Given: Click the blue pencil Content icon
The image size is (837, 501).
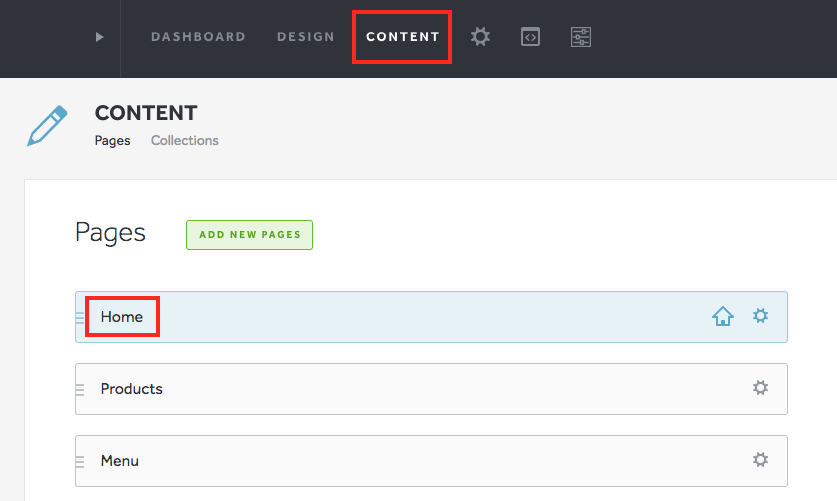Looking at the screenshot, I should (x=48, y=125).
